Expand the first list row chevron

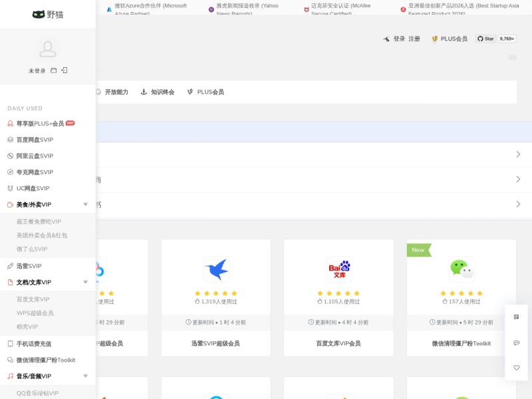(518, 154)
